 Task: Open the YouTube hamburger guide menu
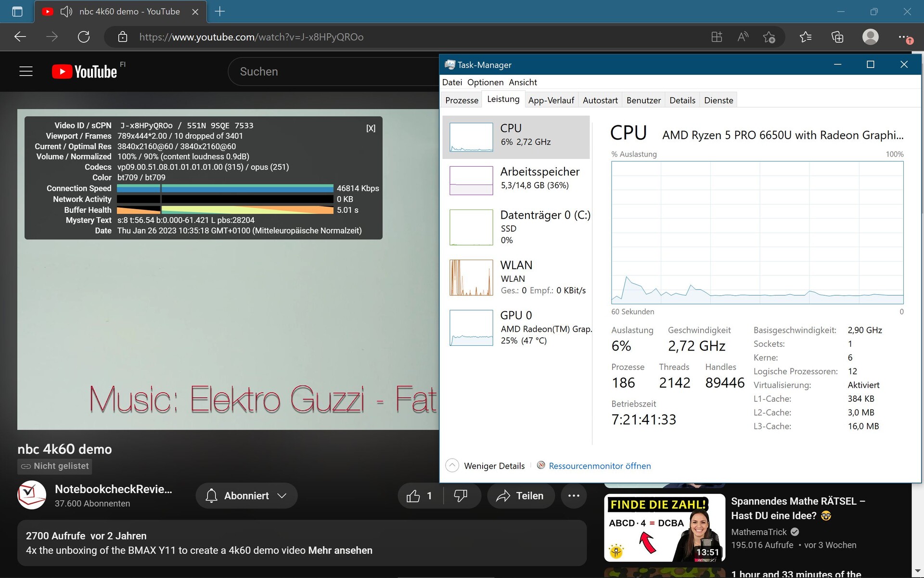(x=26, y=71)
